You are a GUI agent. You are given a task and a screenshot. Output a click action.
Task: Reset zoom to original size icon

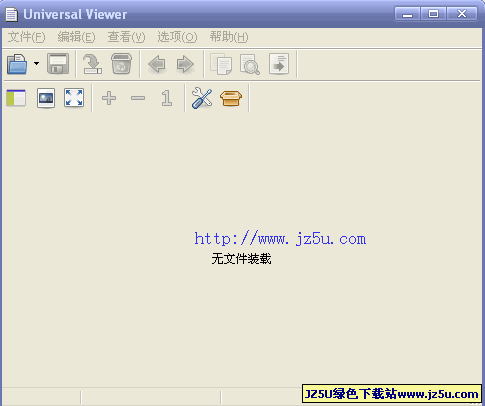[167, 98]
